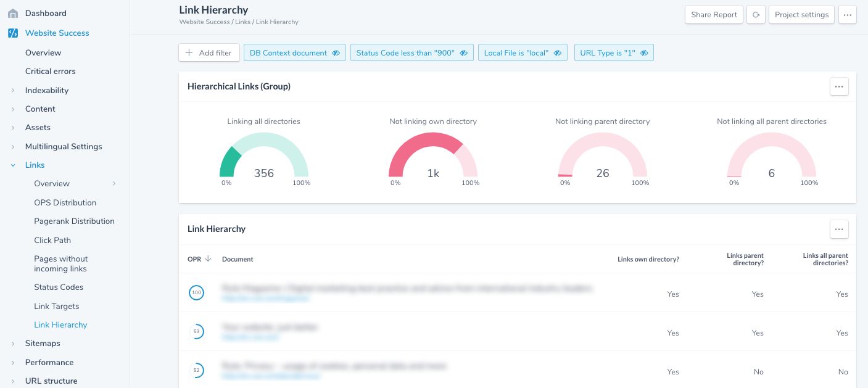Expand the Overview submenu arrow under Links
The image size is (868, 388).
(x=114, y=184)
